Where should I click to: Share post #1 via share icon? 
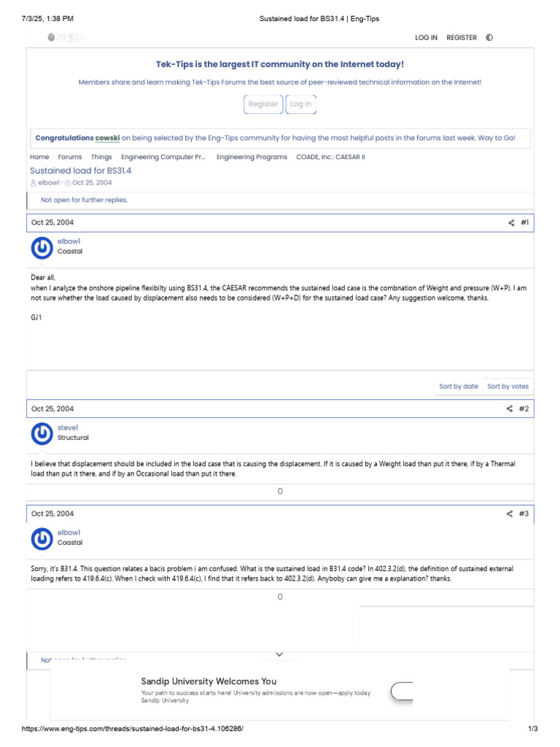click(x=511, y=222)
